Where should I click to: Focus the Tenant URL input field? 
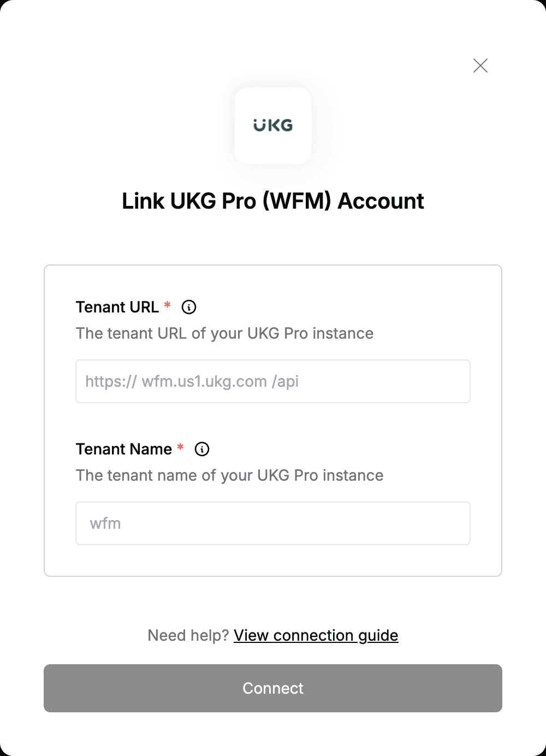coord(273,381)
